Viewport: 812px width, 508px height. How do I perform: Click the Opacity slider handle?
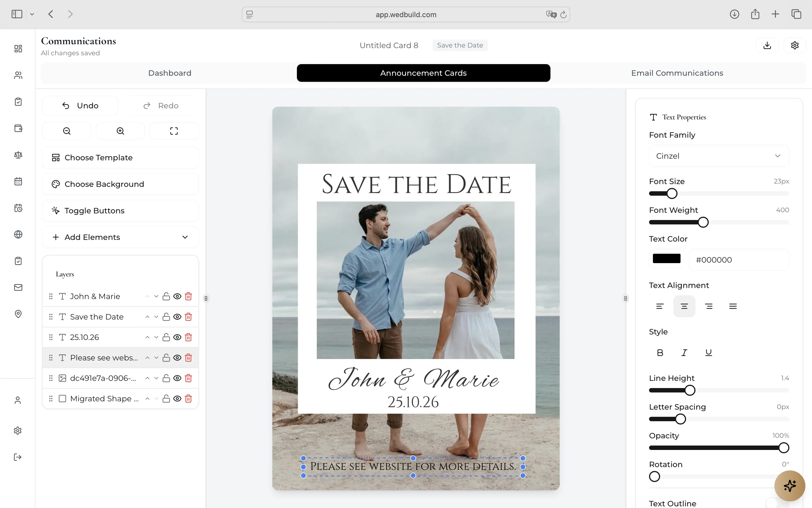click(x=784, y=448)
